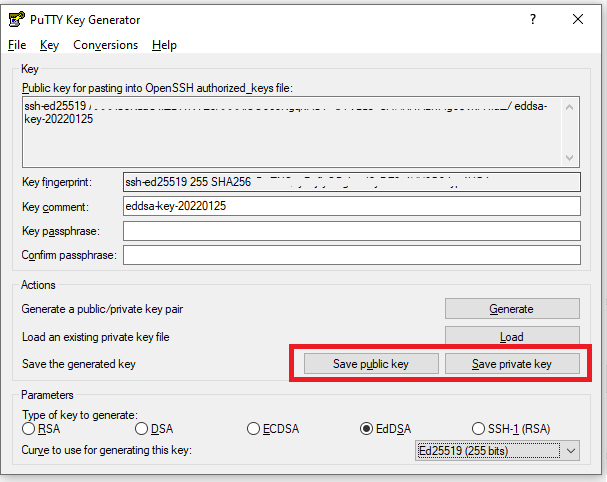The height and width of the screenshot is (482, 607).
Task: Click 'Generate a public/private key pair' text
Action: [x=102, y=309]
